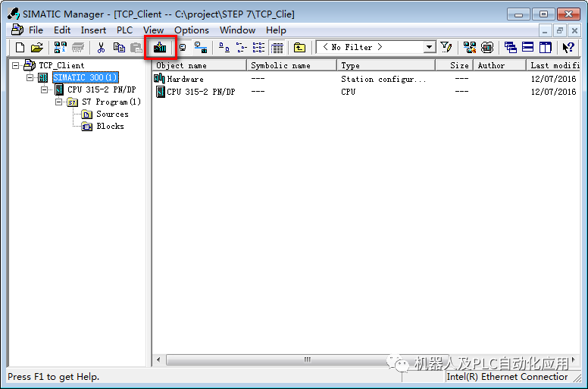Viewport: 588px width, 389px height.
Task: Open the No Filter dropdown
Action: [430, 47]
